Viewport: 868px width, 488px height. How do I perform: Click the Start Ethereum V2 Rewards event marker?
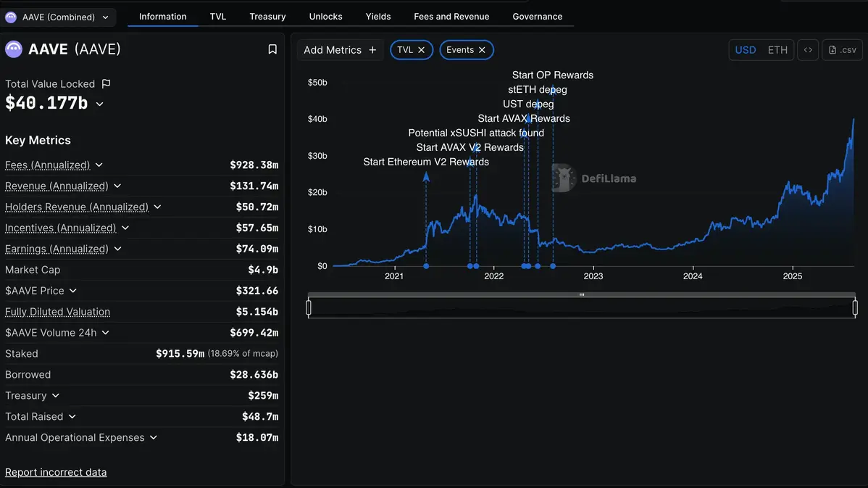(426, 266)
